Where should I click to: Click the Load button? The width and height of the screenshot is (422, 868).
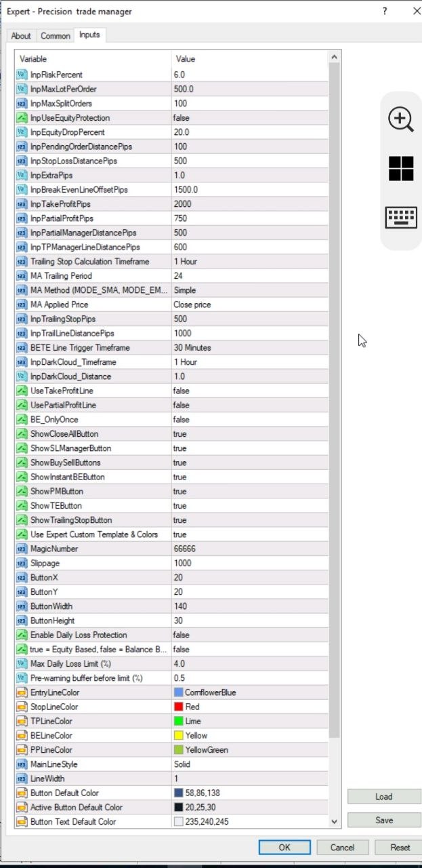point(383,797)
